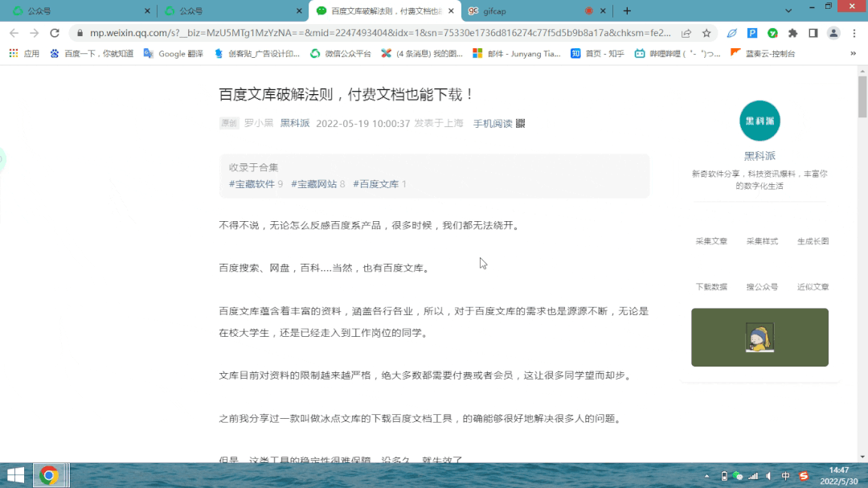The width and height of the screenshot is (868, 488).
Task: Show more bookmarks with the chevron
Action: click(853, 54)
